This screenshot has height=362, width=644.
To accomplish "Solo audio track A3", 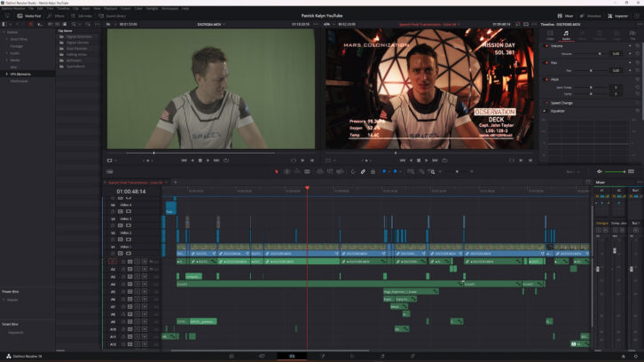I will (137, 277).
